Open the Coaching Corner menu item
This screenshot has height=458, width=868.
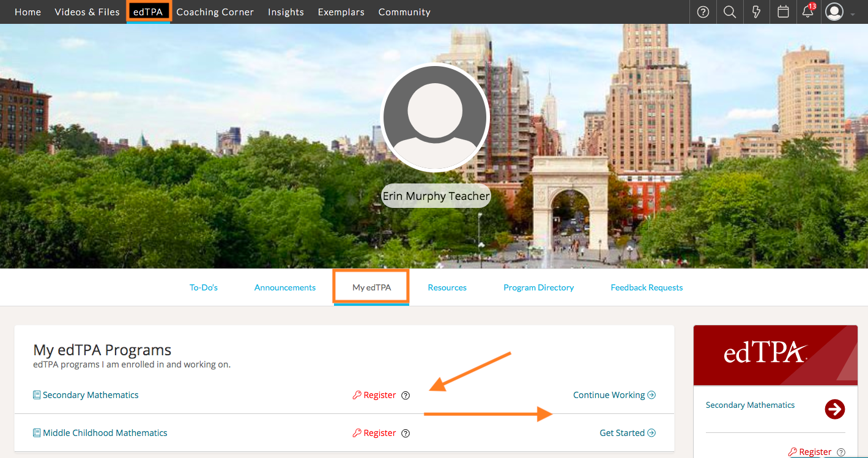tap(215, 12)
